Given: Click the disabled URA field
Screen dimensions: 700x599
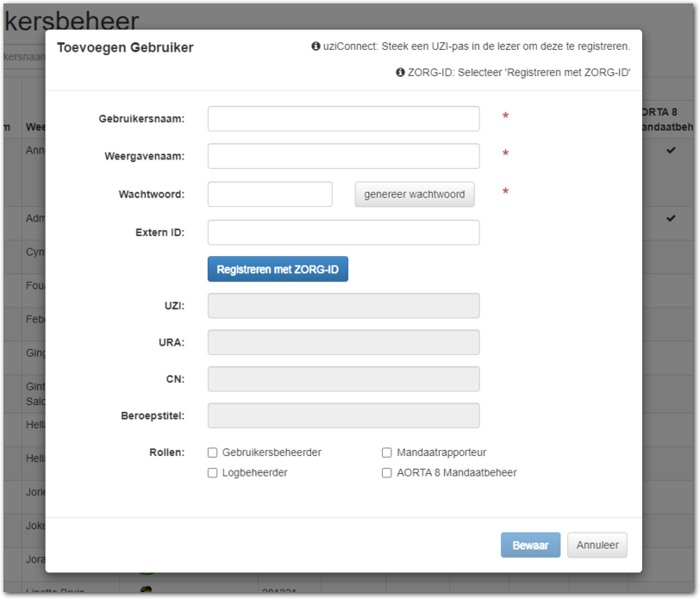Looking at the screenshot, I should coord(343,343).
